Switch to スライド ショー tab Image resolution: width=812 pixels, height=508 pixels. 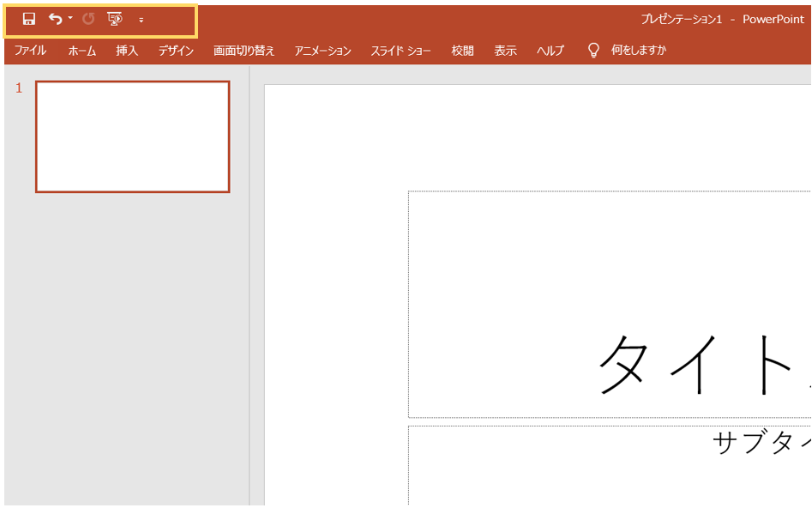[x=400, y=51]
